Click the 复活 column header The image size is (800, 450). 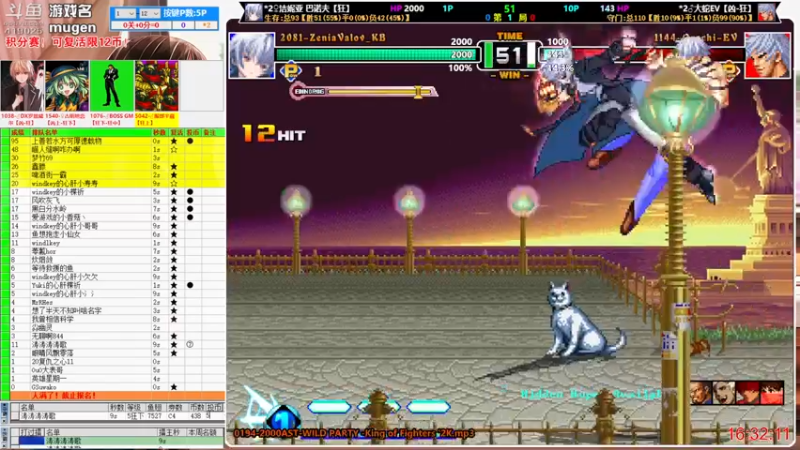tap(177, 132)
